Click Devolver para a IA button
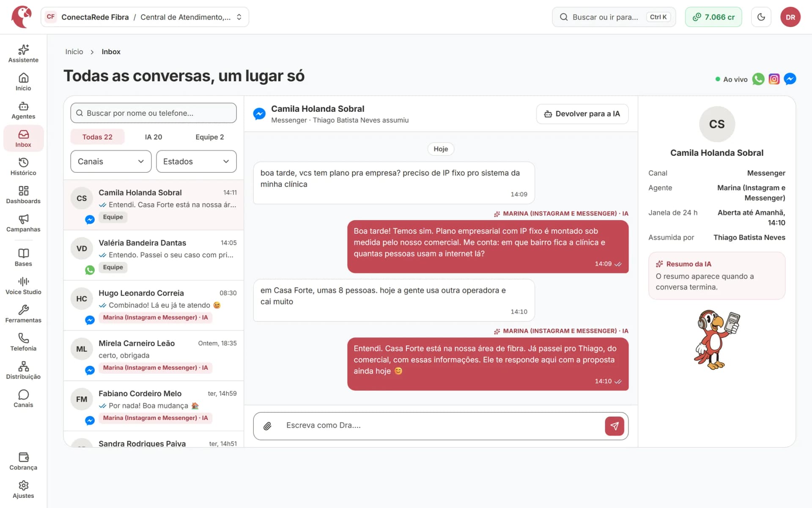The image size is (812, 508). (582, 114)
